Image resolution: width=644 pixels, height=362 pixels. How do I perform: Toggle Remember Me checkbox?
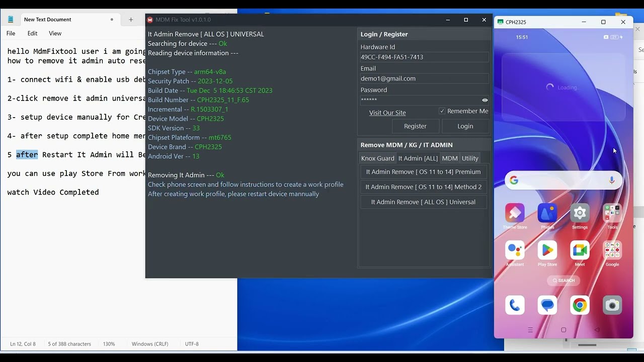pyautogui.click(x=442, y=111)
